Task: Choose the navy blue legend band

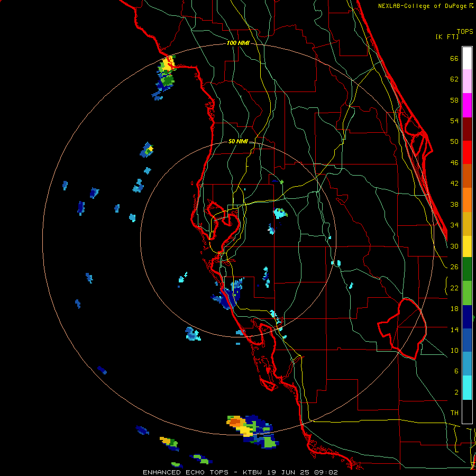Action: 467,317
